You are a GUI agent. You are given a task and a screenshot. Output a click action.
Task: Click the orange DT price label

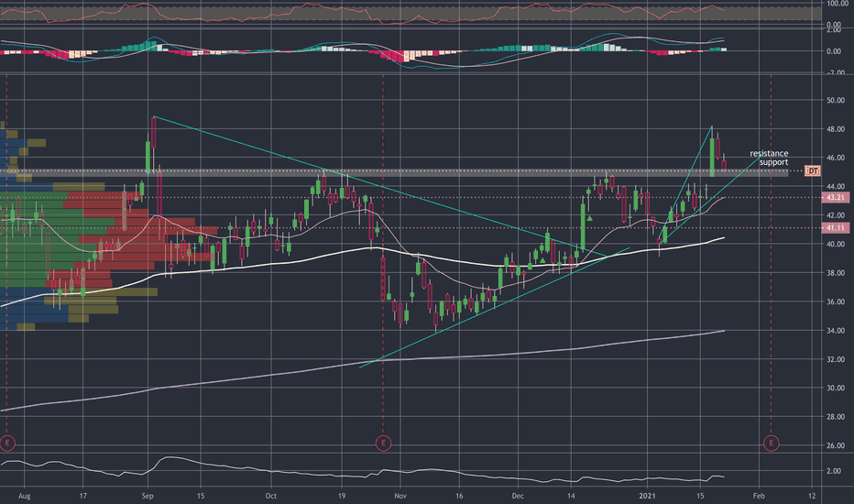coord(812,171)
